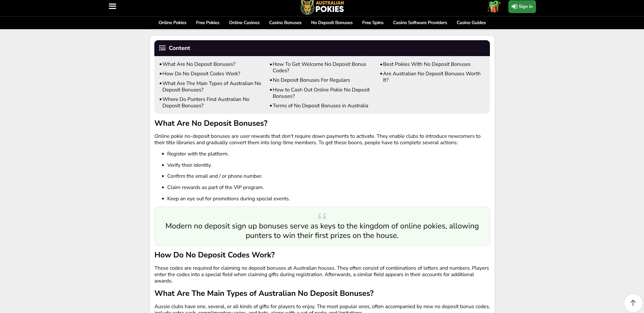The image size is (644, 313).
Task: Click the bullet Register with the platform.
Action: [198, 154]
